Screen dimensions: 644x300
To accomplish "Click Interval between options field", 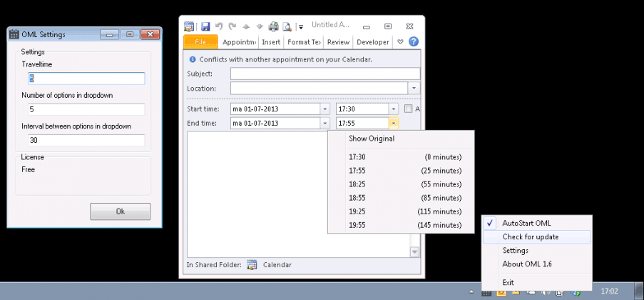I will coord(86,140).
